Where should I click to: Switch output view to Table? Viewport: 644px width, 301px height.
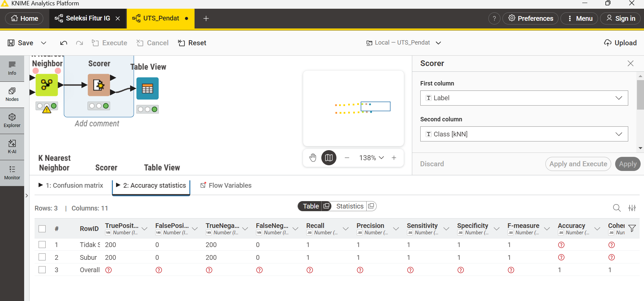311,206
